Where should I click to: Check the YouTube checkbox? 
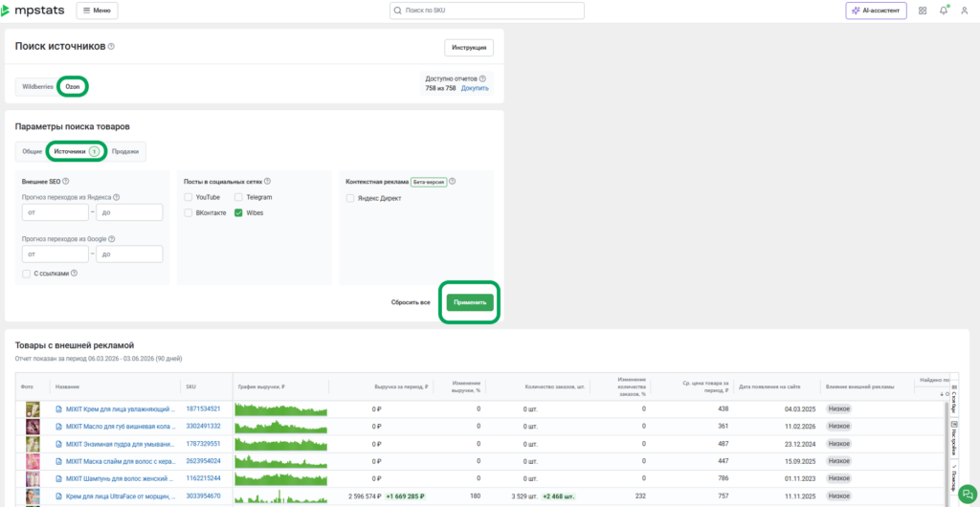coord(189,197)
